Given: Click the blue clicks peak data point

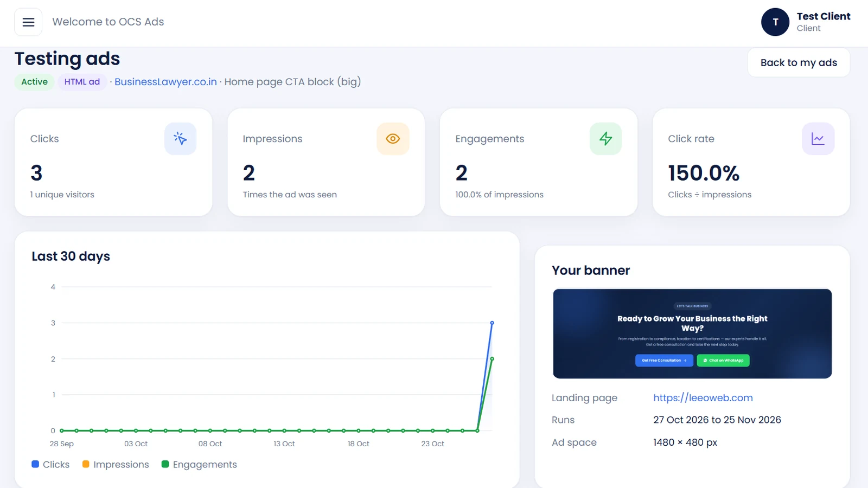Looking at the screenshot, I should click(x=492, y=323).
